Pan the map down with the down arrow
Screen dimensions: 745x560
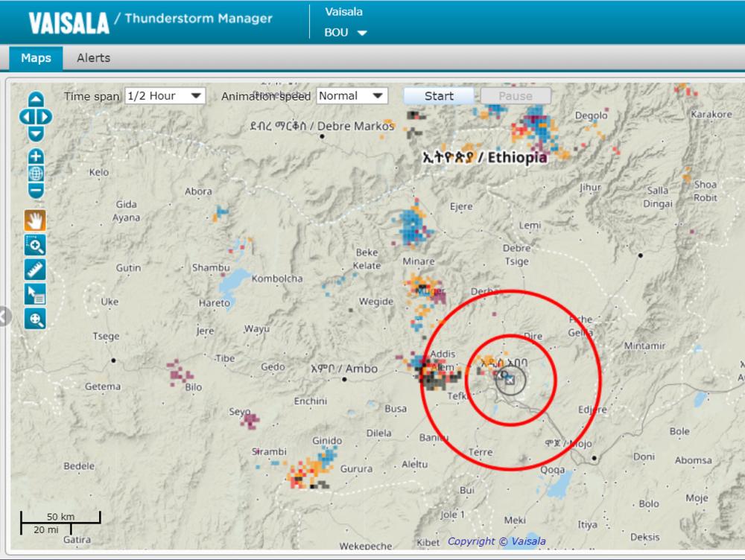36,134
